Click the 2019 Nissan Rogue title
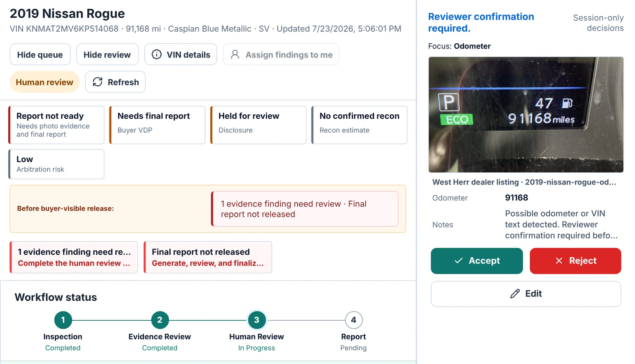Viewport: 635px width, 364px height. click(67, 13)
